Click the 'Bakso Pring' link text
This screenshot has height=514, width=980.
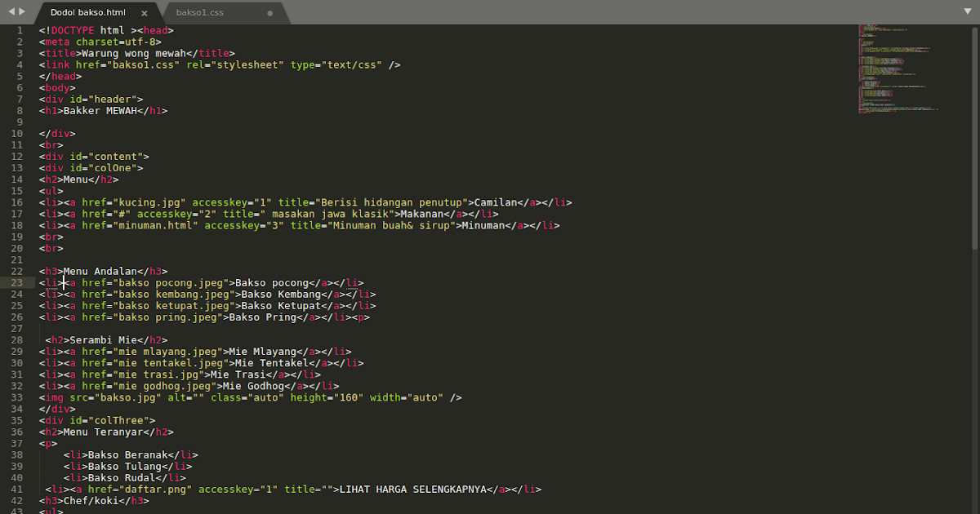[263, 317]
